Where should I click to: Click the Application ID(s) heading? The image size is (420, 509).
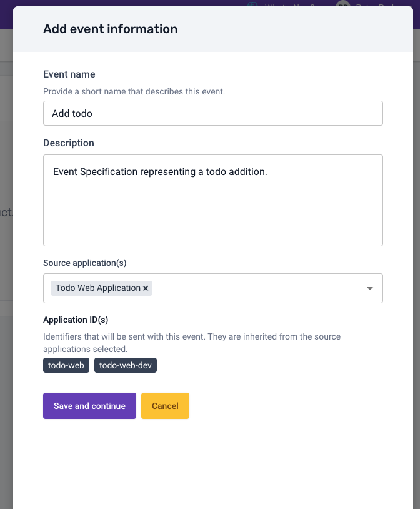tap(76, 320)
